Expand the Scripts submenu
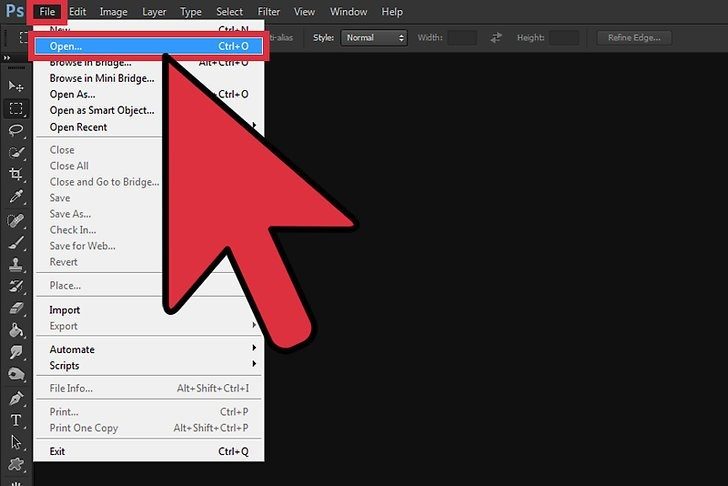Viewport: 728px width, 486px height. [x=65, y=366]
